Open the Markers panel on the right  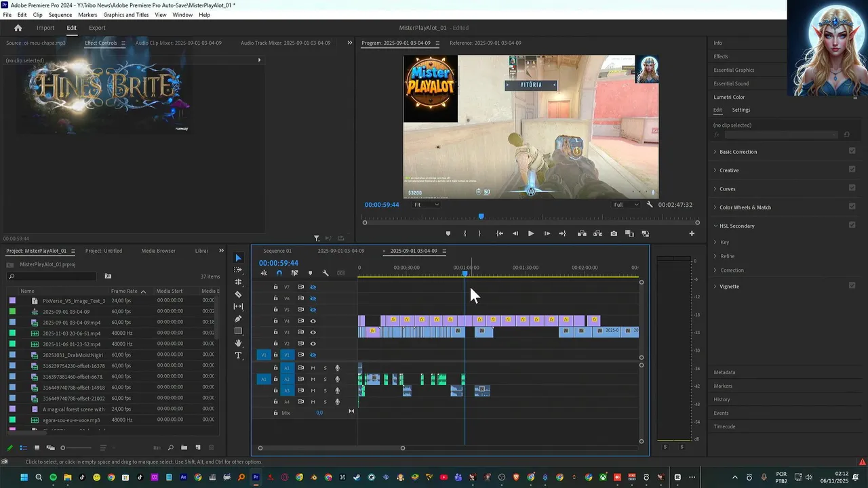click(x=723, y=386)
